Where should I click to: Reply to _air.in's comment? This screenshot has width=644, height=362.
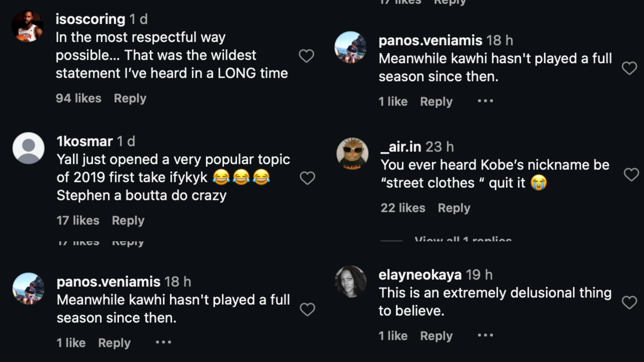pyautogui.click(x=454, y=208)
